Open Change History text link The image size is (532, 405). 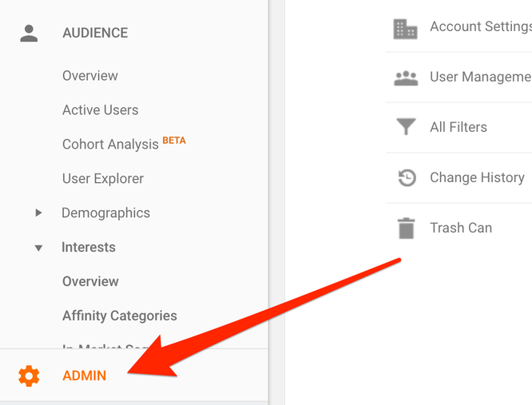pos(477,177)
